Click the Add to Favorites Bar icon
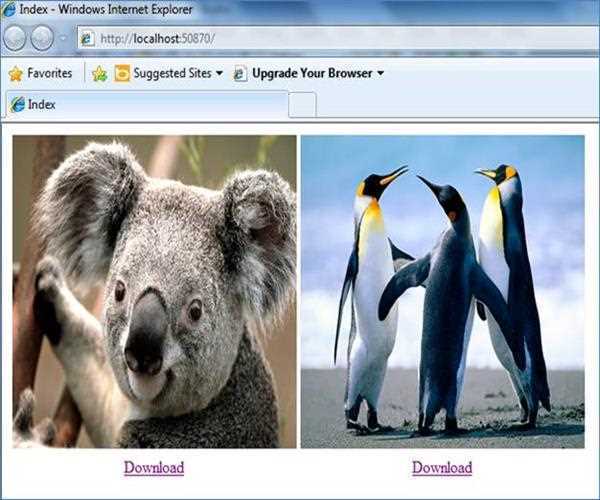This screenshot has width=600, height=500. pos(99,73)
